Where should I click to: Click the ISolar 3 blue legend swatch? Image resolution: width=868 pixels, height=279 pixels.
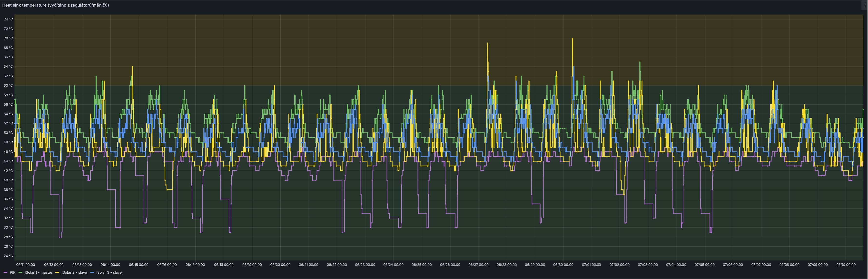[x=92, y=272]
